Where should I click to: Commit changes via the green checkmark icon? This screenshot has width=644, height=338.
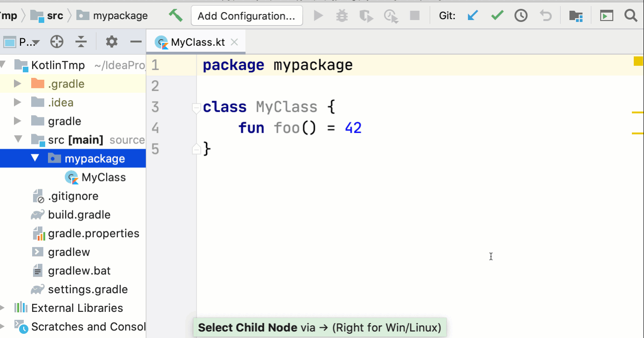496,15
